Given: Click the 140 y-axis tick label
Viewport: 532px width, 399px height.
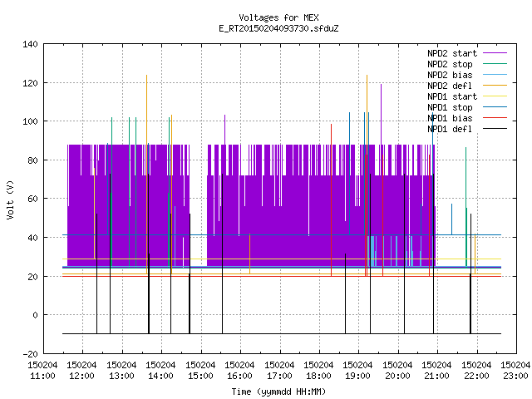Looking at the screenshot, I should [x=30, y=44].
